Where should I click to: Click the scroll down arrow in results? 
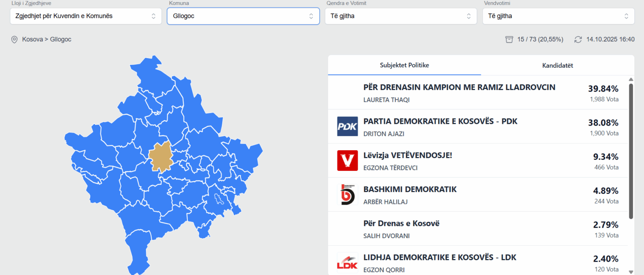(631, 271)
